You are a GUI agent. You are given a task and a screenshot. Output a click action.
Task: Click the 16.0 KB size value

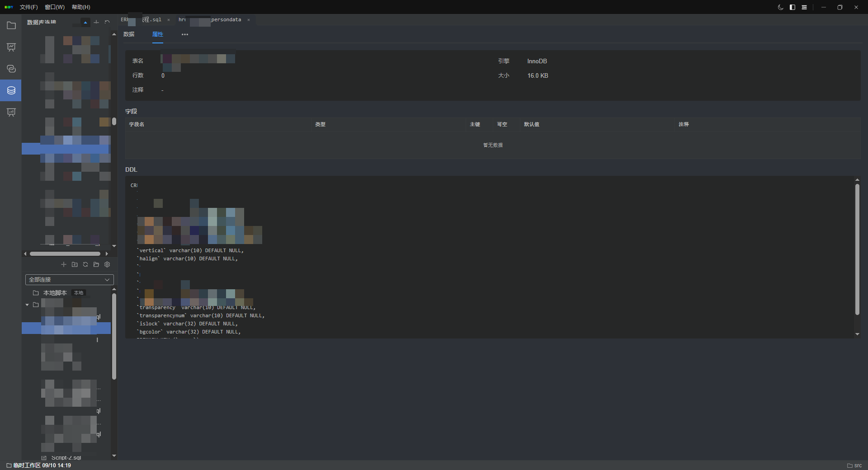coord(538,75)
